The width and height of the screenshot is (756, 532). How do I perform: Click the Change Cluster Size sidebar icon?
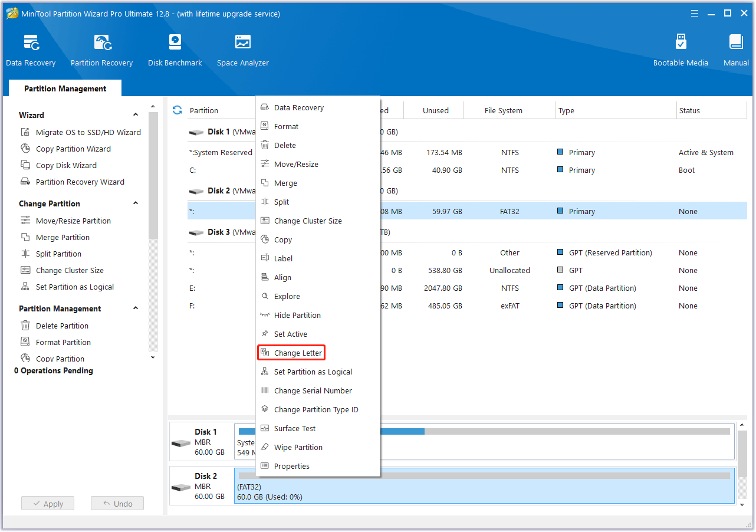pyautogui.click(x=25, y=270)
